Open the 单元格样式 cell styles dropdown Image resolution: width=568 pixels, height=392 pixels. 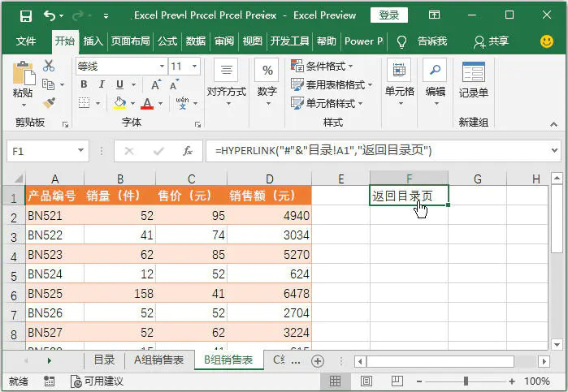click(x=327, y=104)
